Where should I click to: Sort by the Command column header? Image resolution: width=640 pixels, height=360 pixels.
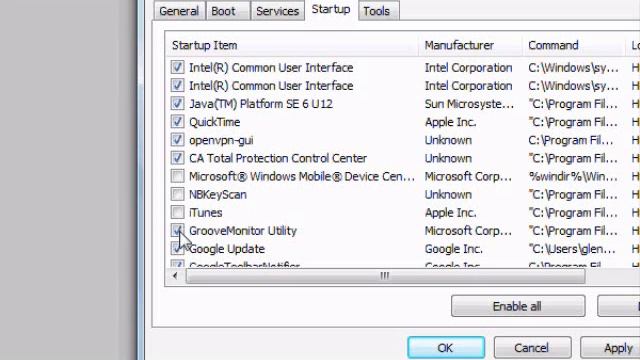click(573, 45)
